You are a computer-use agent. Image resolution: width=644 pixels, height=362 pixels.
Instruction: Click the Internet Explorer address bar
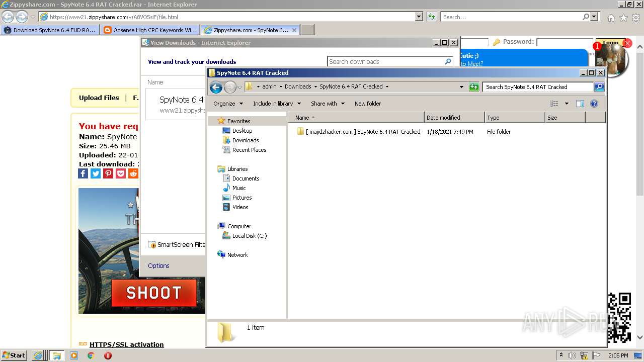click(x=226, y=17)
